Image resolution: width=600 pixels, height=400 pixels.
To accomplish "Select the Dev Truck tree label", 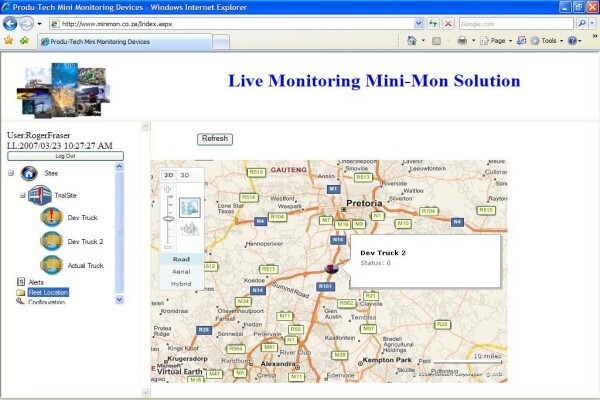I will 83,218.
